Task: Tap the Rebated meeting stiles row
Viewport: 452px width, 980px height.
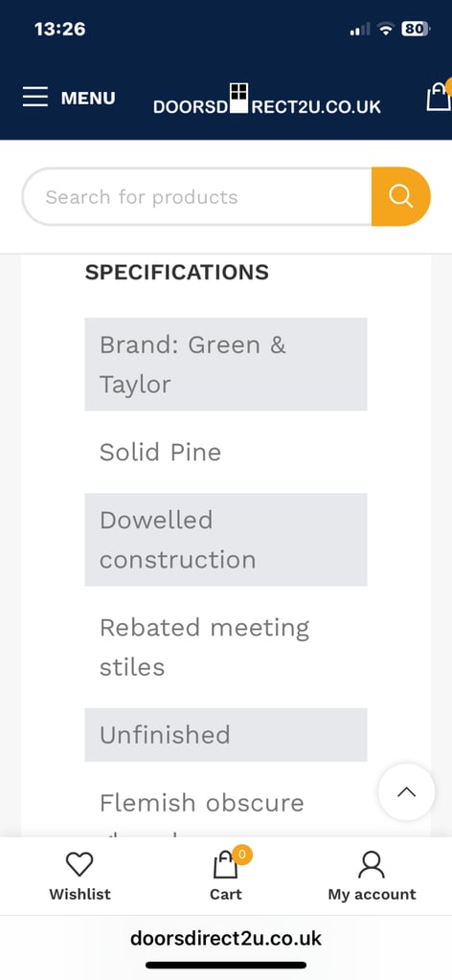Action: coord(226,647)
